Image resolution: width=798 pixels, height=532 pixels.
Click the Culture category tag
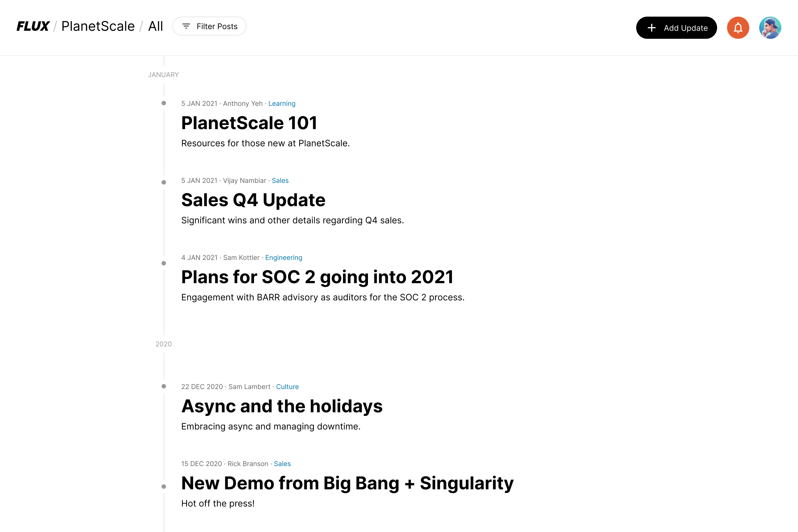click(287, 387)
